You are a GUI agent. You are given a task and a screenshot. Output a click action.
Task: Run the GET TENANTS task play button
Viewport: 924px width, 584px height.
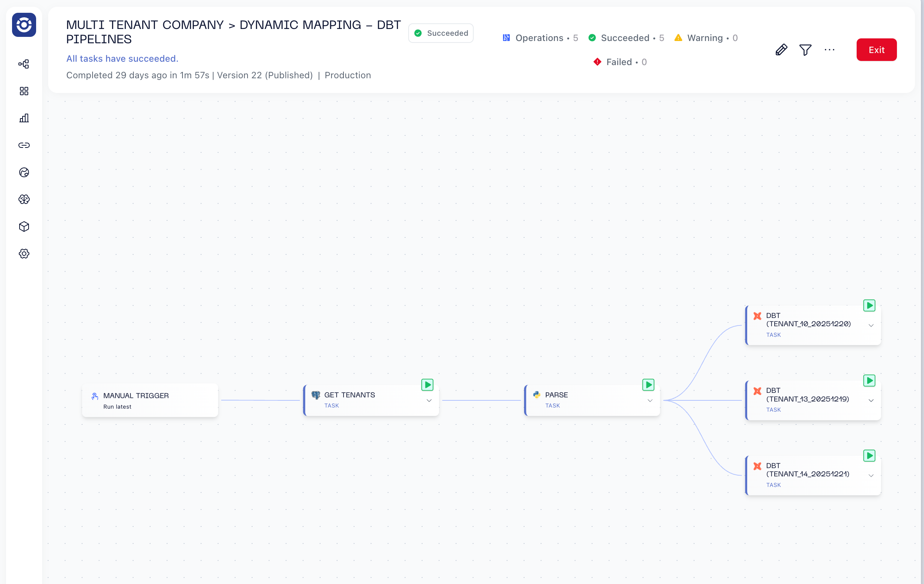pyautogui.click(x=427, y=385)
